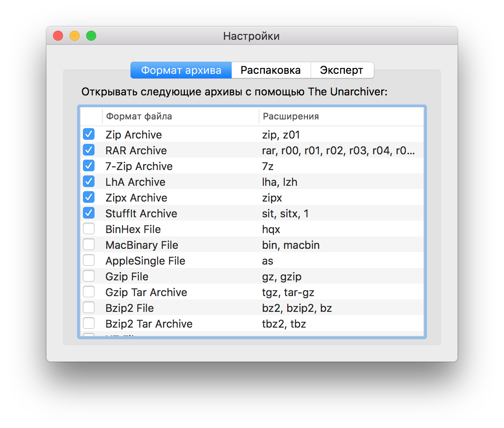Click the Расширения column header

pos(341,117)
